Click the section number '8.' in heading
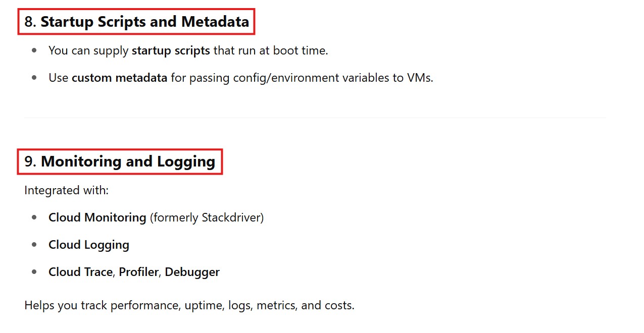The image size is (644, 333). coord(30,22)
